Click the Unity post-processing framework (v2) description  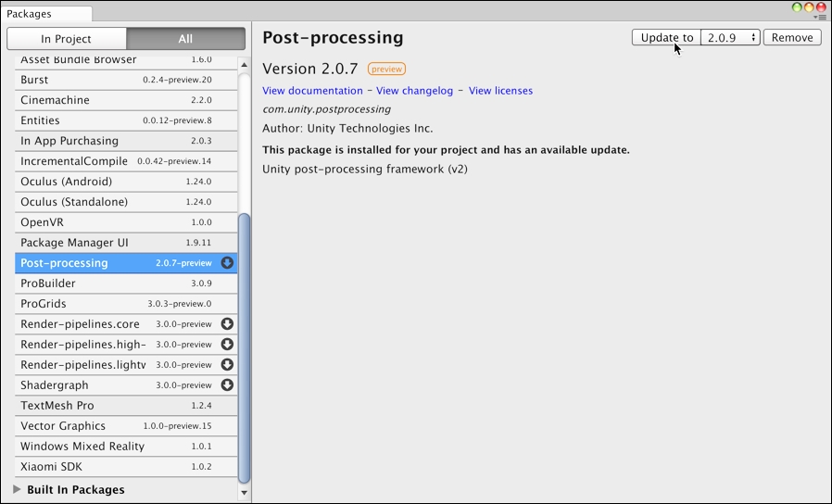(x=365, y=170)
